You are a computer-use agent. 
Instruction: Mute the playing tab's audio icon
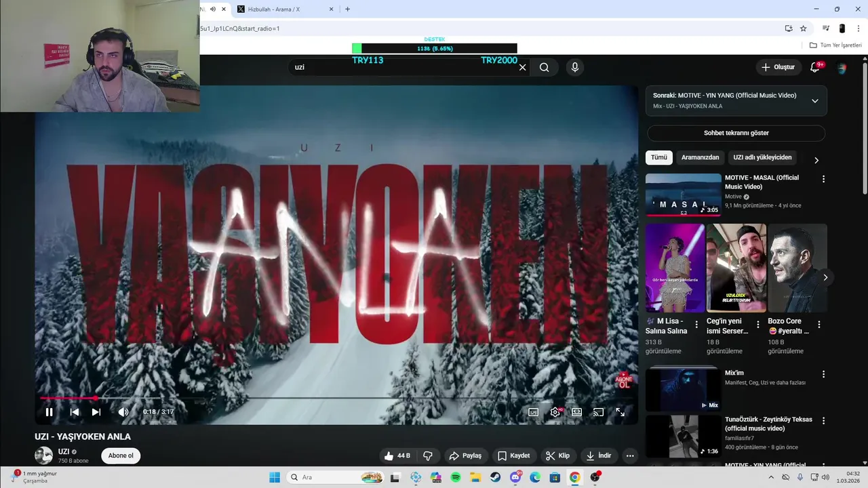coord(212,9)
